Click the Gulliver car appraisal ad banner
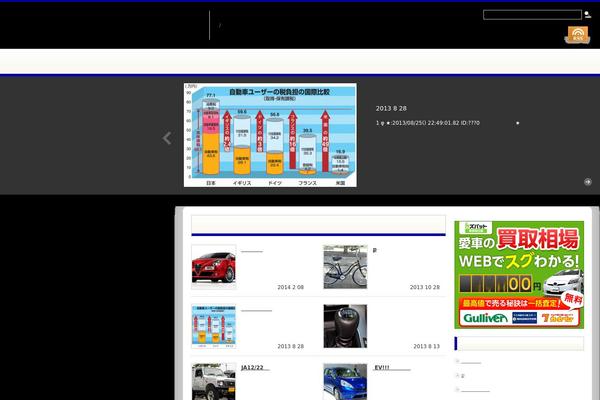The height and width of the screenshot is (400, 600). (x=519, y=275)
